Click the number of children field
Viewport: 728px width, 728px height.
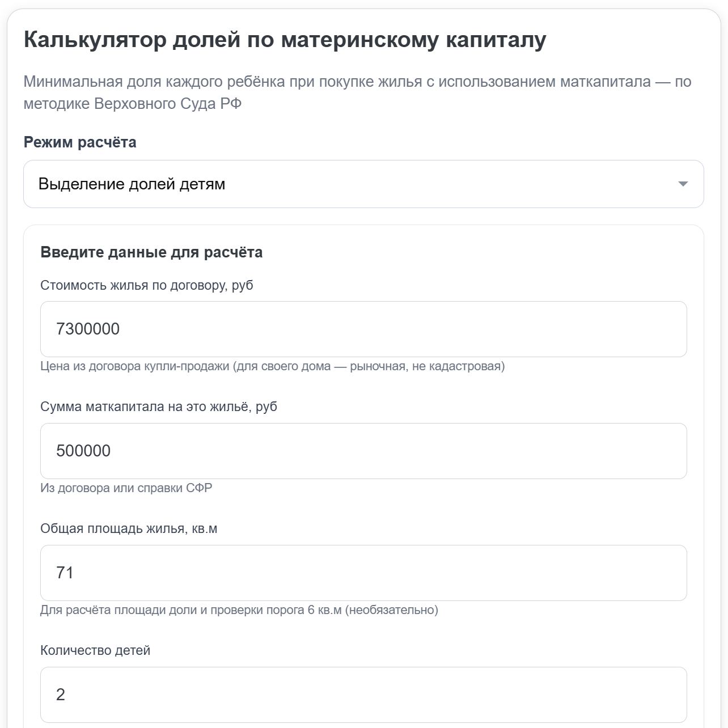(363, 695)
